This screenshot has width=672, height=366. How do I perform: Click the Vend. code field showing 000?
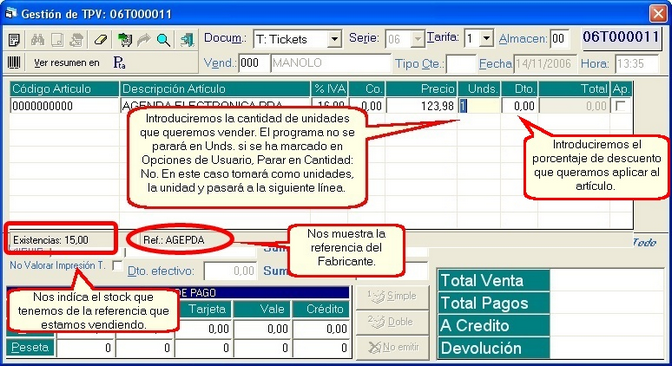click(x=254, y=63)
